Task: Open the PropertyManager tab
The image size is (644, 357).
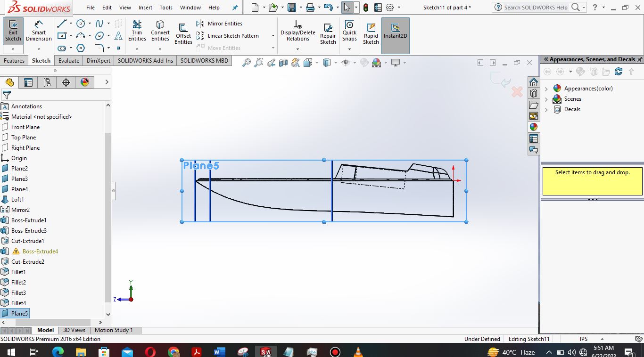Action: point(28,82)
